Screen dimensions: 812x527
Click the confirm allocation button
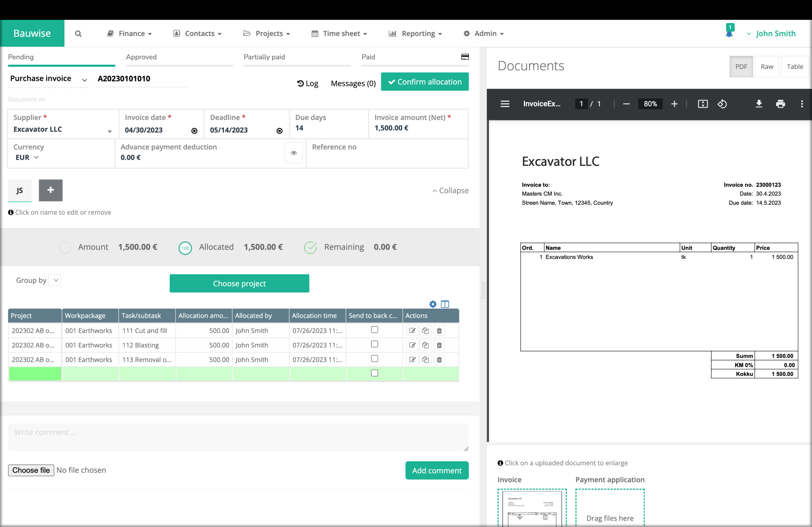point(425,82)
